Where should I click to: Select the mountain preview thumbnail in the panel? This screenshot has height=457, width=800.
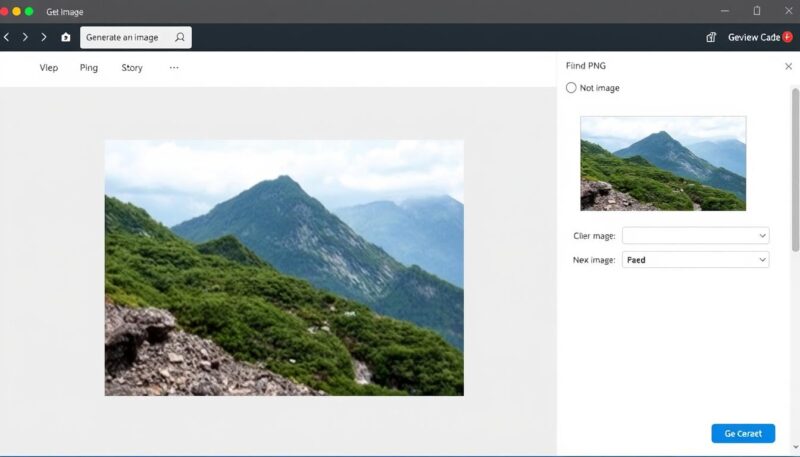pyautogui.click(x=663, y=163)
